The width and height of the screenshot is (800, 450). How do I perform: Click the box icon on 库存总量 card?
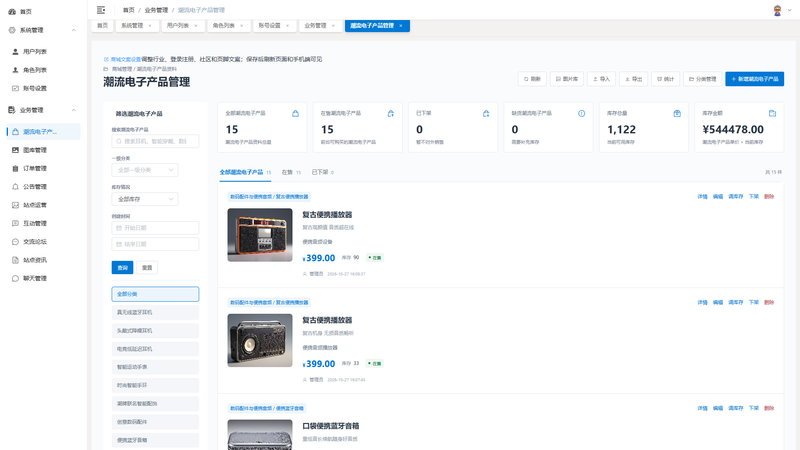coord(677,113)
